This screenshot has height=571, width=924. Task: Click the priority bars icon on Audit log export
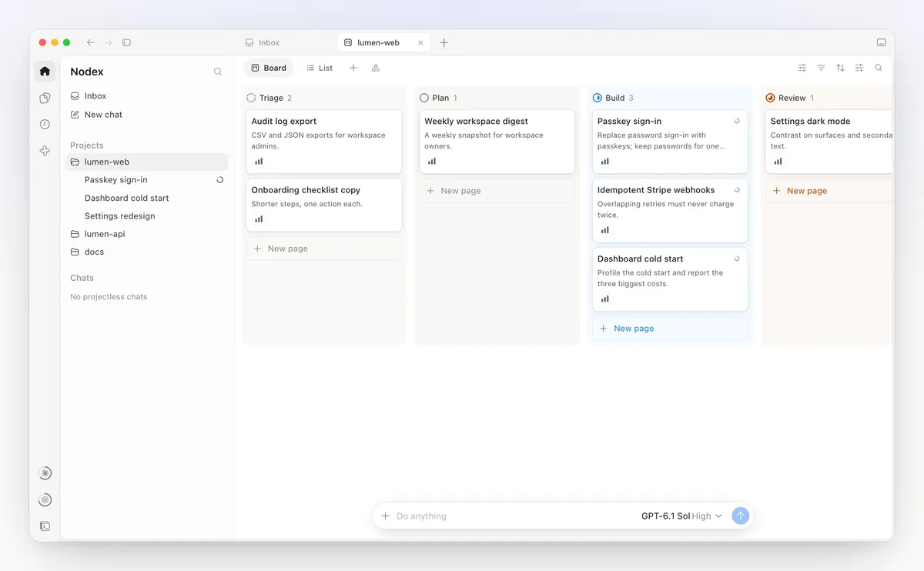point(259,162)
